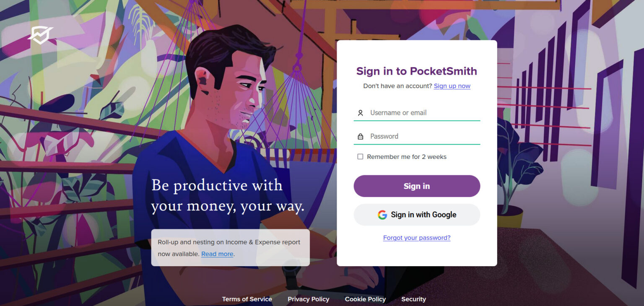Sign in with Google
This screenshot has width=644, height=306.
tap(416, 214)
